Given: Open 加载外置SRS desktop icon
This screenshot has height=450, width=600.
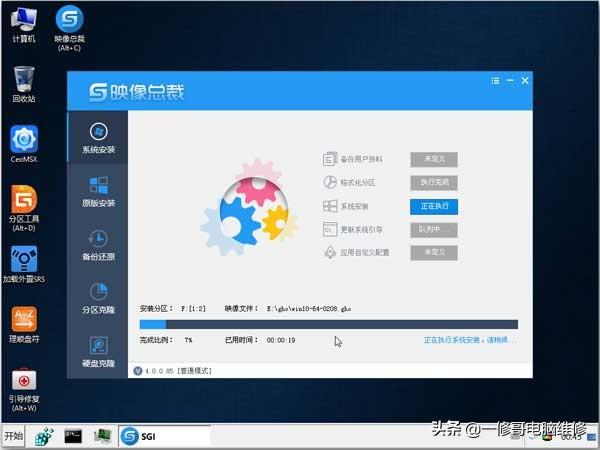Looking at the screenshot, I should [x=24, y=264].
